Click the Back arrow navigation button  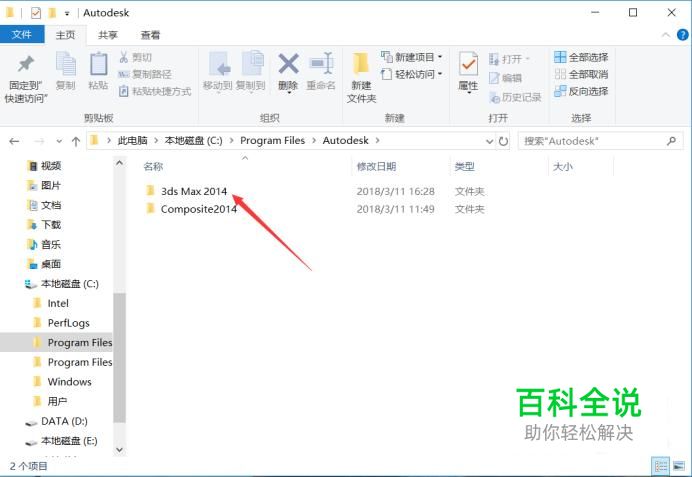tap(14, 141)
